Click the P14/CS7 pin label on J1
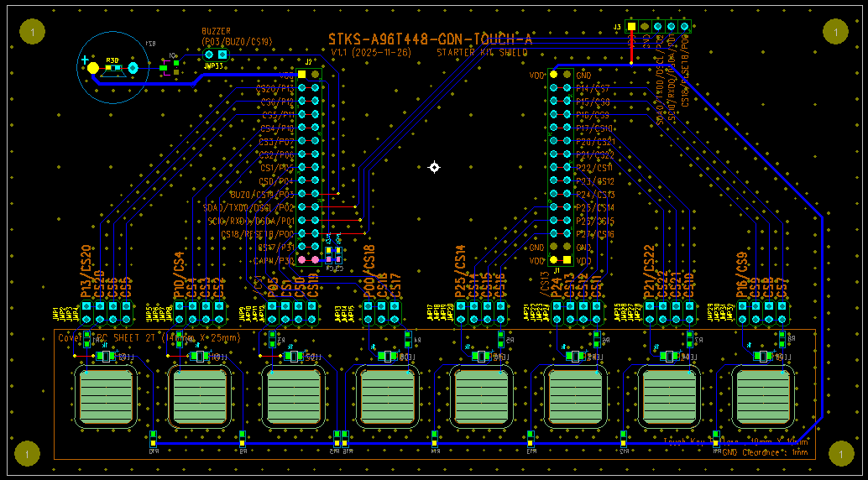 pos(593,88)
